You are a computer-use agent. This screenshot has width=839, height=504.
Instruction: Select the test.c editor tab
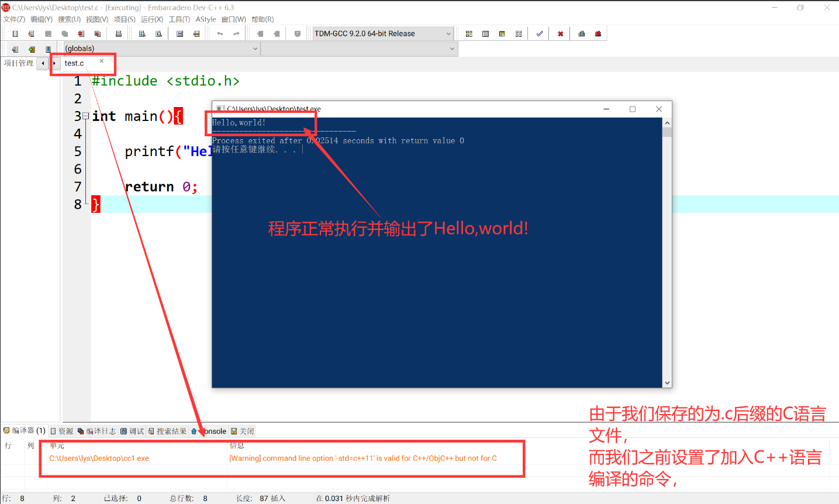coord(73,63)
